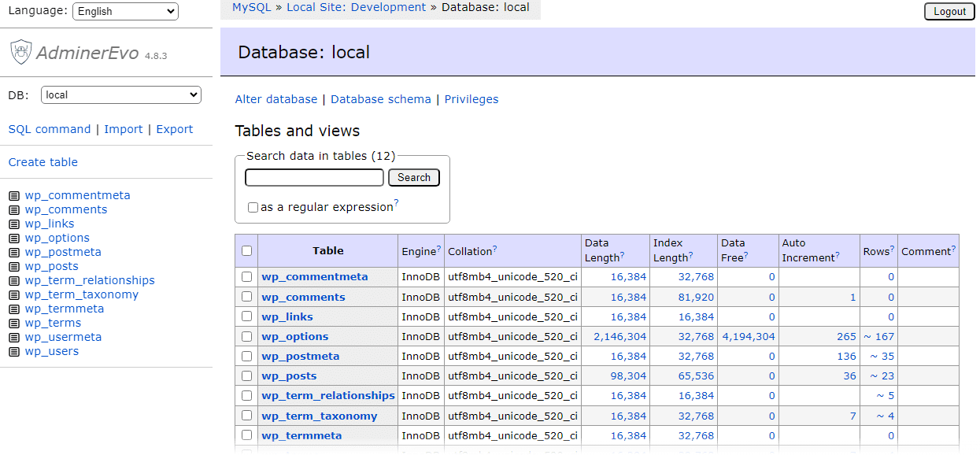The height and width of the screenshot is (455, 980).
Task: Click the AdminerEvo shield logo
Action: [x=20, y=53]
